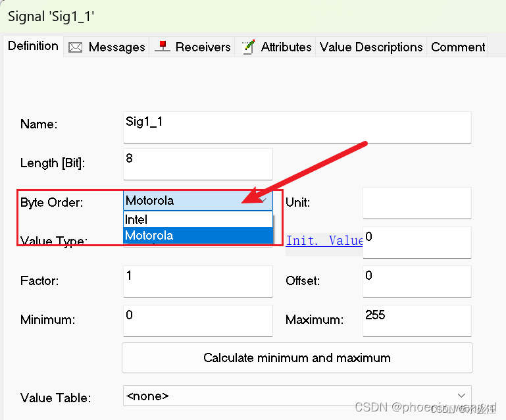Screen dimensions: 506x420
Task: Open the Byte Order dropdown arrow
Action: (x=264, y=201)
